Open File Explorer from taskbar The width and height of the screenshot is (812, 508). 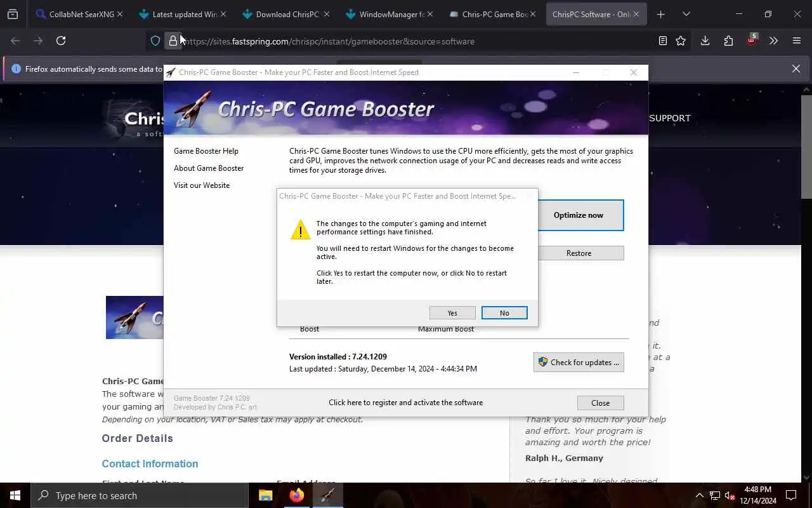[x=265, y=495]
